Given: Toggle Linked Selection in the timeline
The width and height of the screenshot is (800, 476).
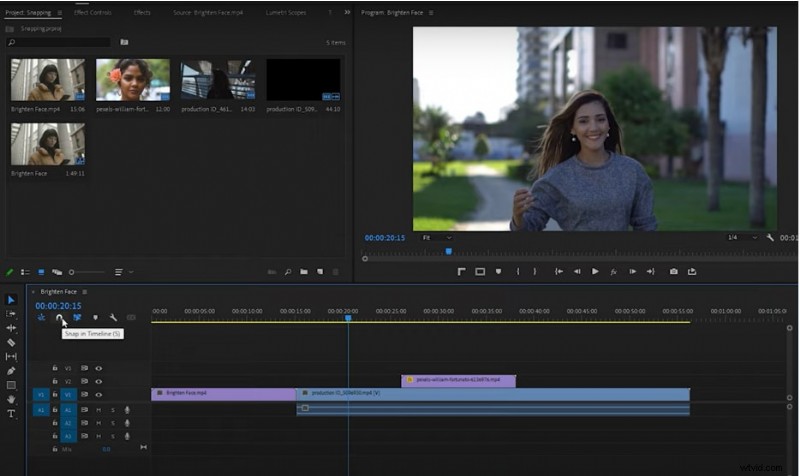Looking at the screenshot, I should pyautogui.click(x=77, y=317).
